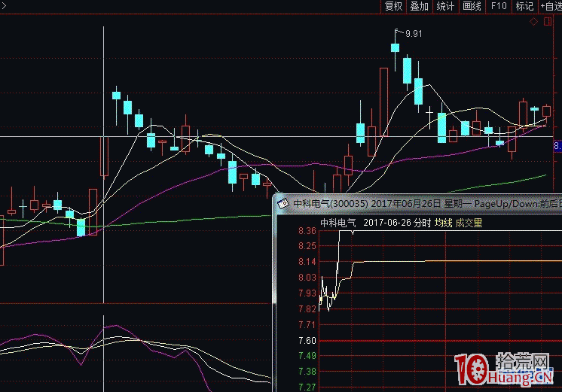Open the 叠加 overlay option
Image resolution: width=562 pixels, height=392 pixels.
point(419,7)
